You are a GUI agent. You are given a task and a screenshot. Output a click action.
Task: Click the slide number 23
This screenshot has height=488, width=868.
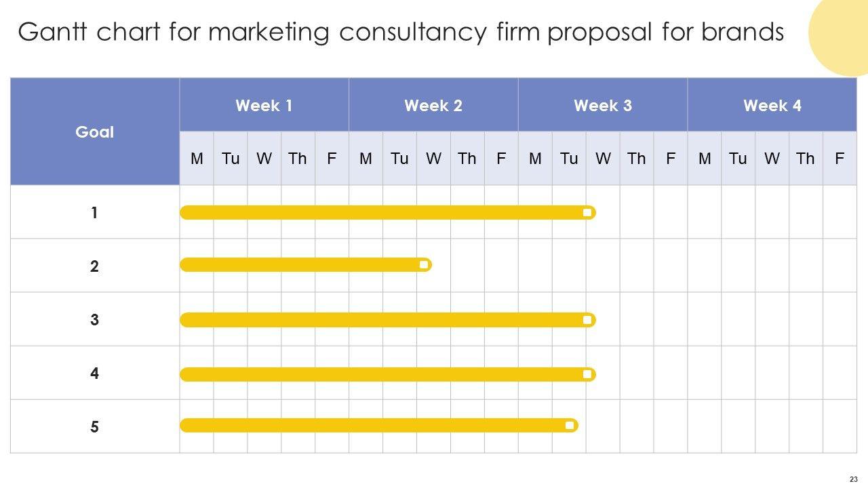pyautogui.click(x=853, y=479)
